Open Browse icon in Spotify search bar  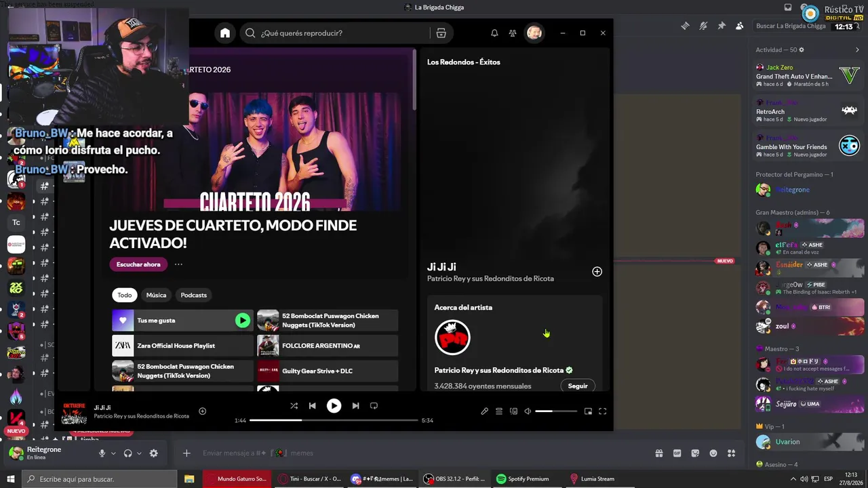point(441,33)
